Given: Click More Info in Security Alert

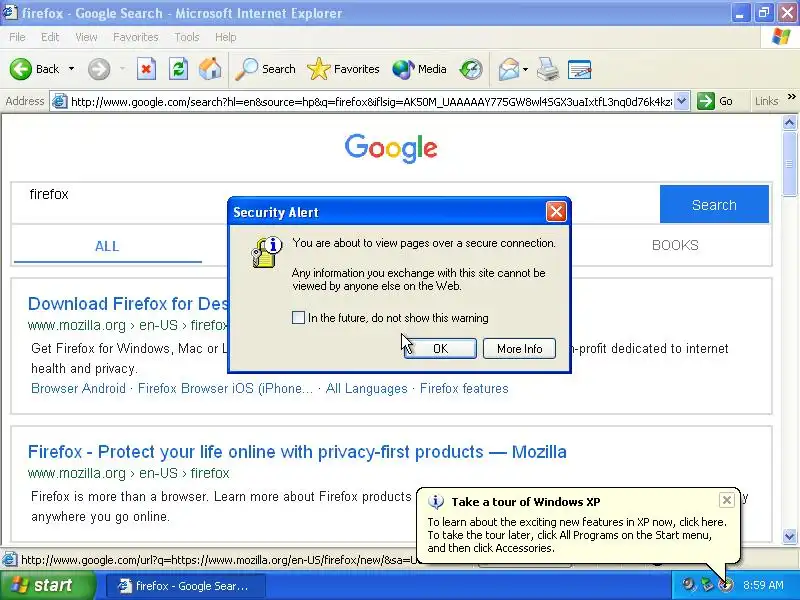Looking at the screenshot, I should (519, 348).
